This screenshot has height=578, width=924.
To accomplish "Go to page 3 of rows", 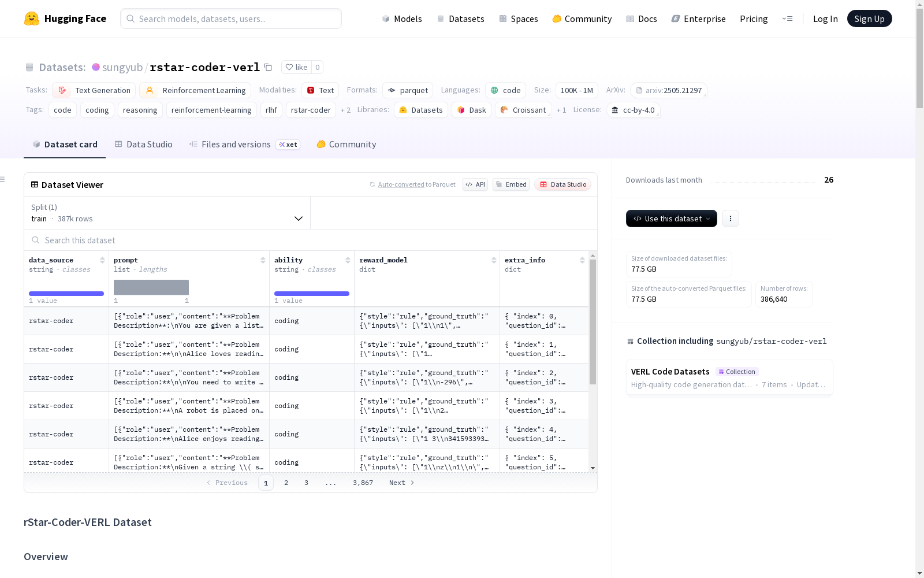I will tap(306, 483).
